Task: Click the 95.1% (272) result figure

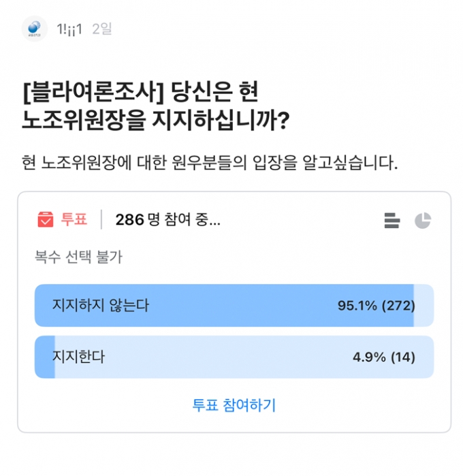Action: click(x=376, y=306)
